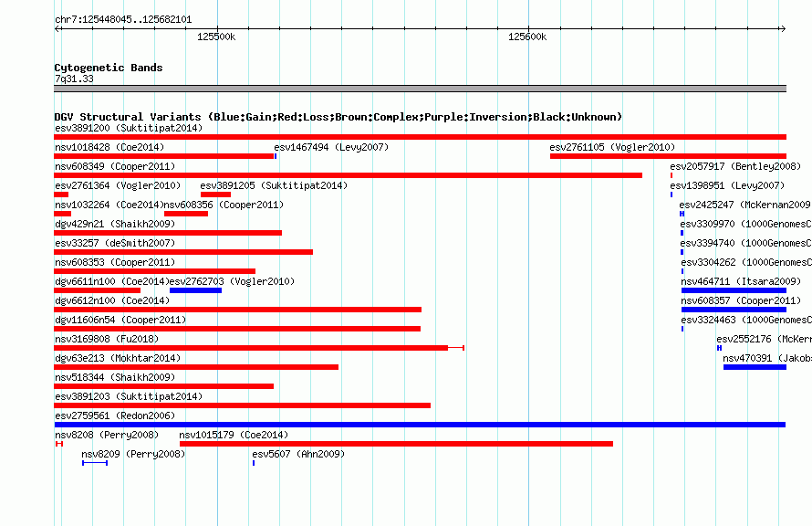Image resolution: width=812 pixels, height=526 pixels.
Task: Select dgv6611n100 (Coe2014) label
Action: 112,281
